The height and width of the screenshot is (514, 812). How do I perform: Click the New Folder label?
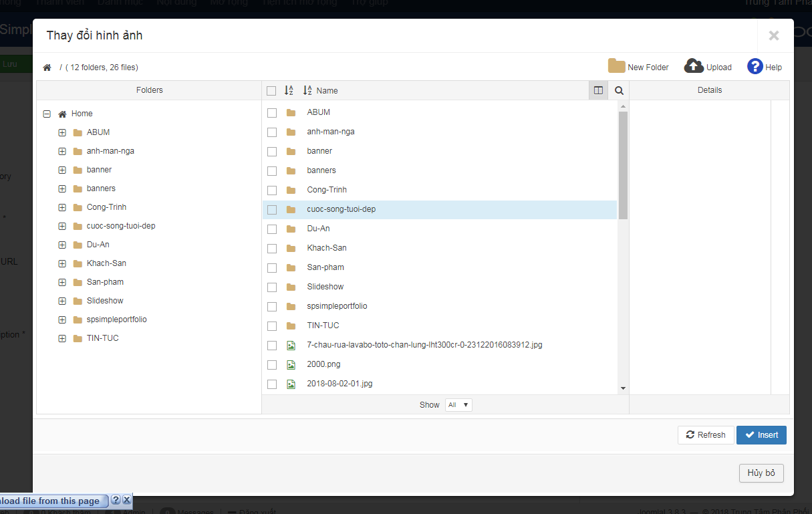point(648,68)
